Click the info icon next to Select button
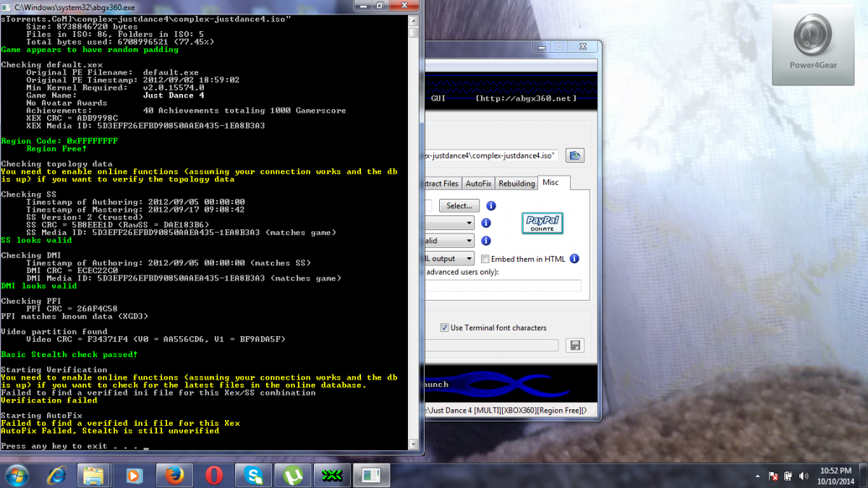 click(491, 206)
